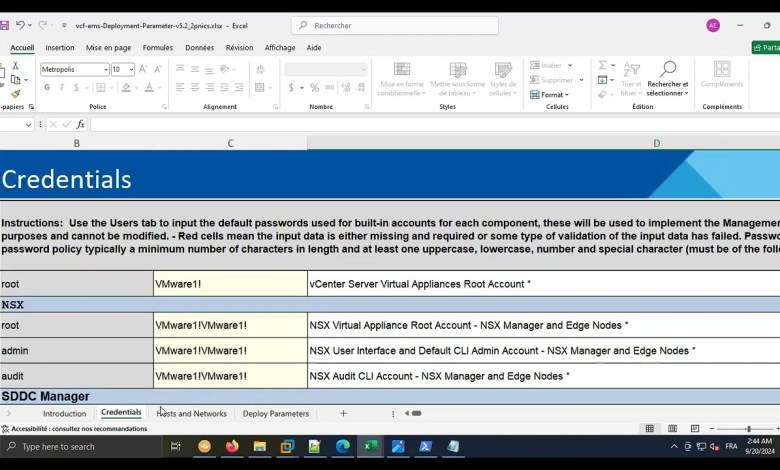
Task: Click the Copy icon in clipboard group
Action: [15, 80]
